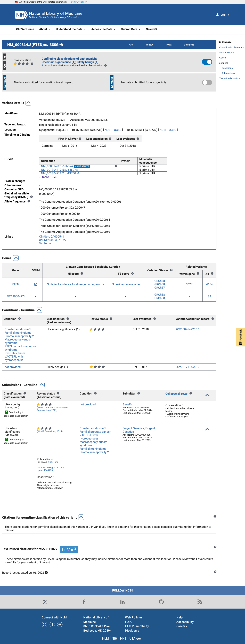Collapse the Fulgent Genetics submission row
Image resolution: width=245 pixels, height=644 pixels.
(207, 429)
